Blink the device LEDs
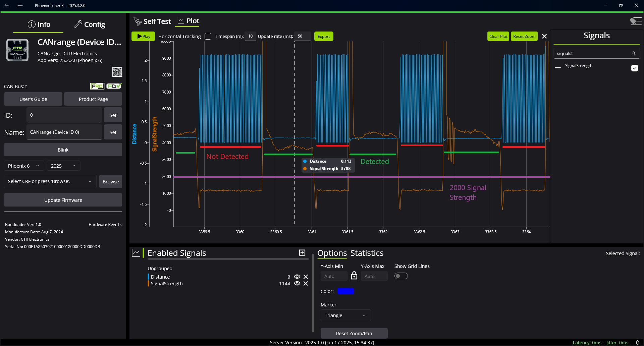 coord(63,150)
